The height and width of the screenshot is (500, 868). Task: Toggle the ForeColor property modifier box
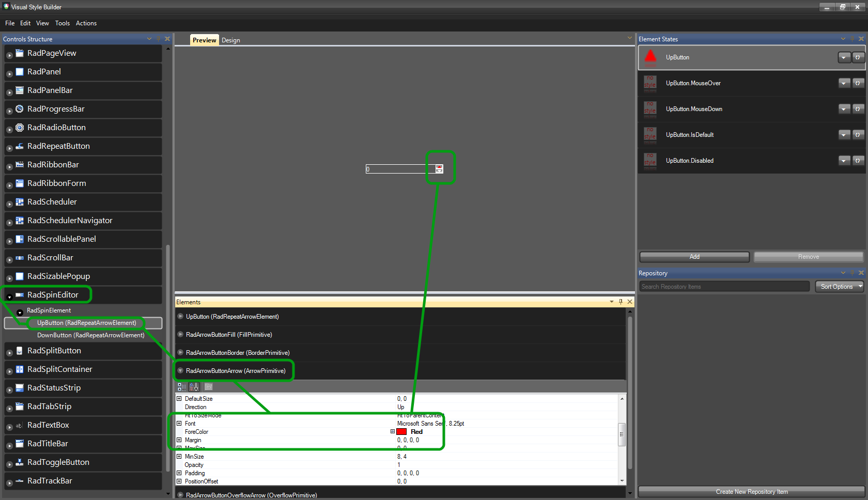coord(393,431)
